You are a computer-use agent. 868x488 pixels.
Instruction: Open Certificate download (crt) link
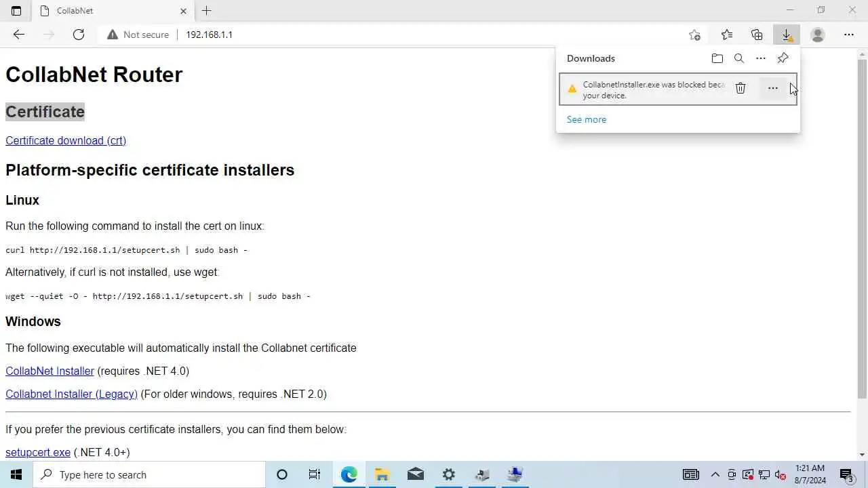[x=66, y=140]
